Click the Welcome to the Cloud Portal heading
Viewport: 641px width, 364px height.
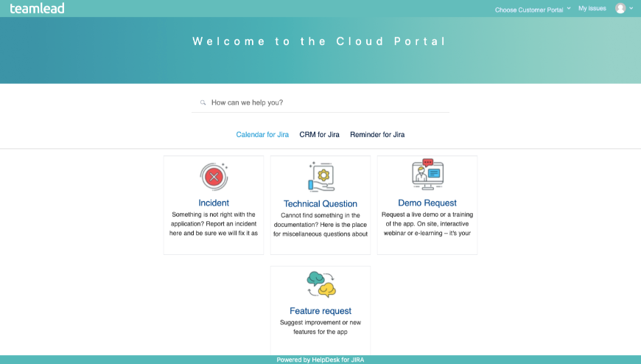319,41
